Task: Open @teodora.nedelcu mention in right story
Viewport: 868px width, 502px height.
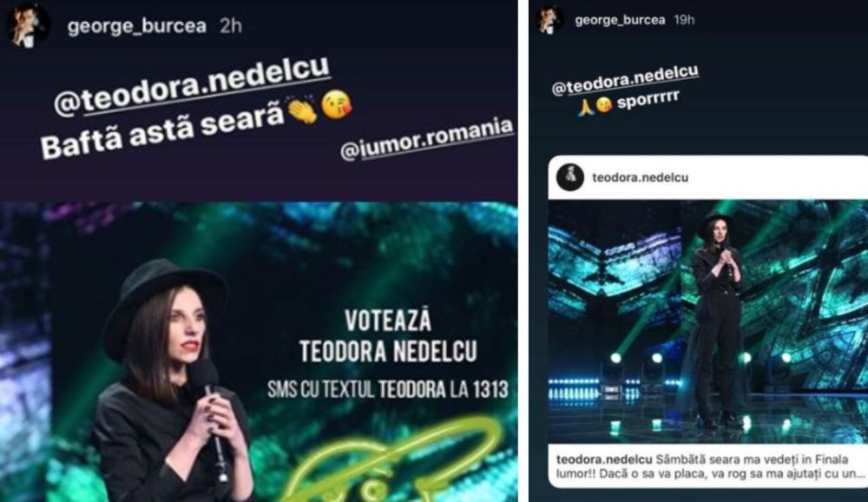Action: [626, 81]
